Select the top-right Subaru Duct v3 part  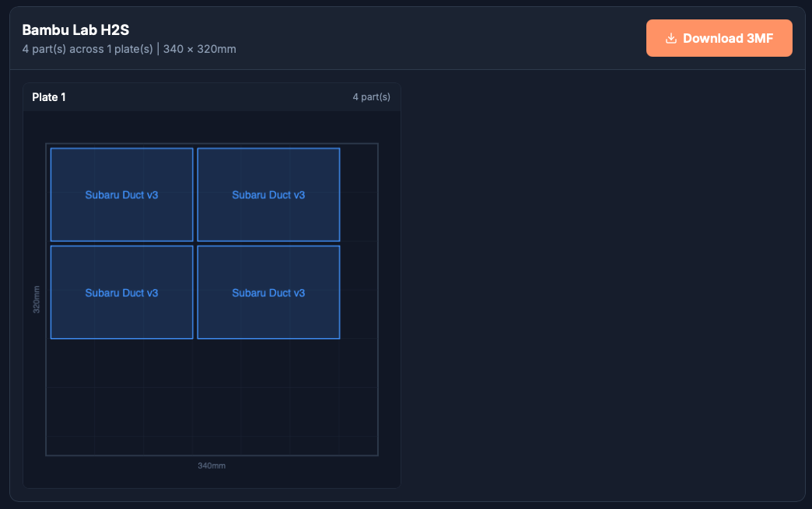click(x=268, y=194)
